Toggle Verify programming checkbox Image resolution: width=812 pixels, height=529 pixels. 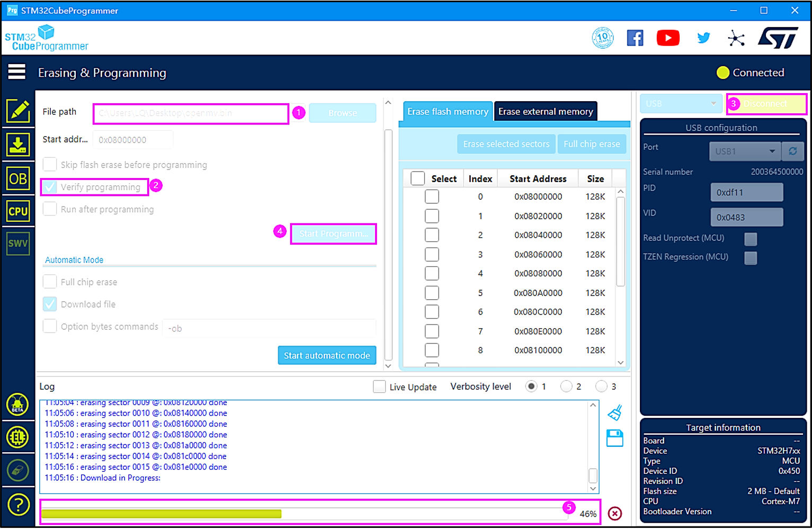coord(50,187)
